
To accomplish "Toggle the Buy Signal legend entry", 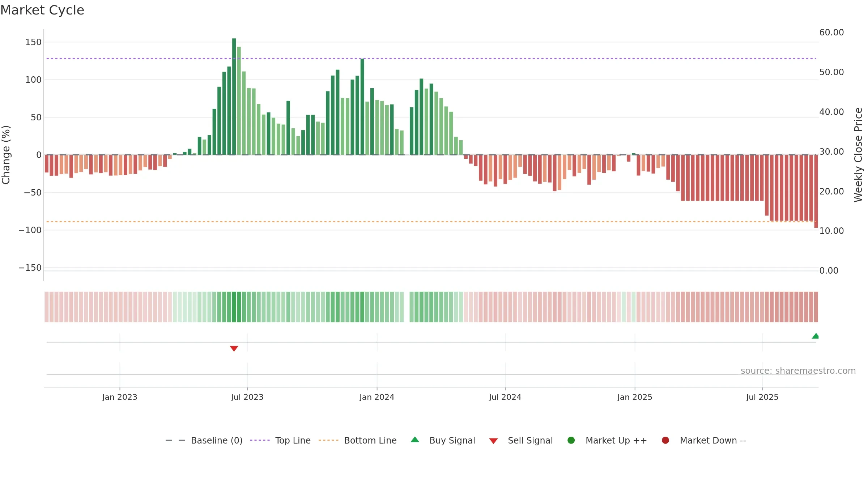I will [443, 440].
